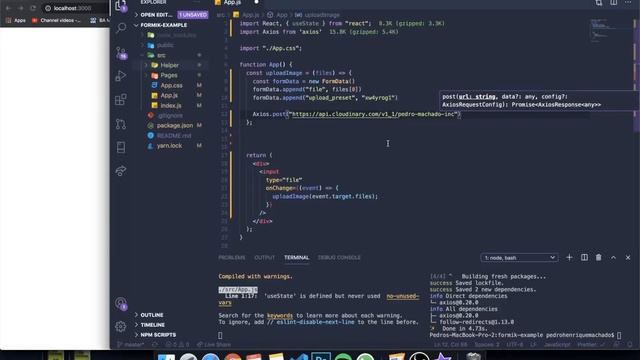Viewport: 640px width, 360px height.
Task: Open the Channel videos bookmark
Action: pyautogui.click(x=57, y=20)
